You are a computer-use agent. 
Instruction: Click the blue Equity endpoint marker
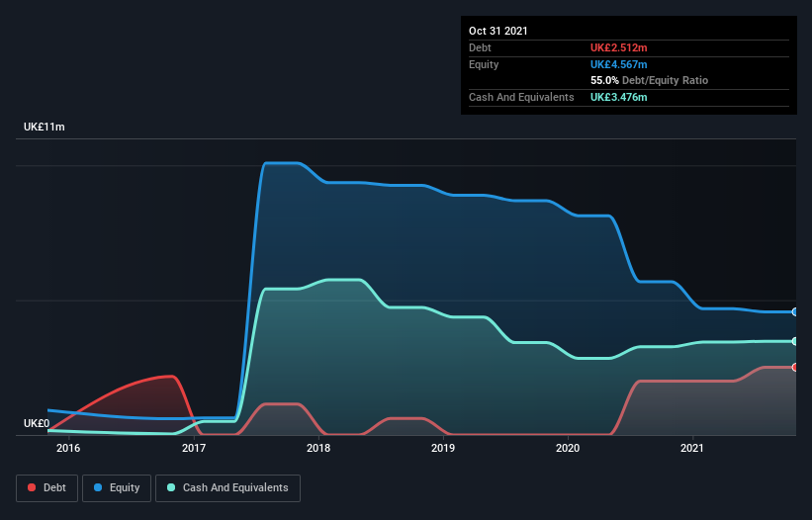795,312
